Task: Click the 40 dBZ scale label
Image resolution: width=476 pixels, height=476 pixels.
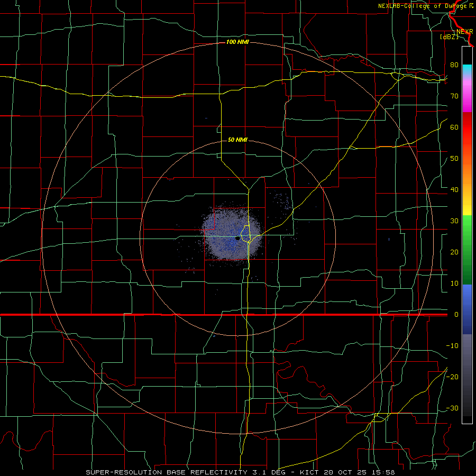Action: [x=454, y=190]
